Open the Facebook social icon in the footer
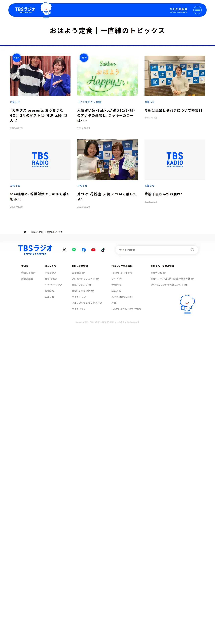This screenshot has width=215, height=644. pyautogui.click(x=84, y=250)
